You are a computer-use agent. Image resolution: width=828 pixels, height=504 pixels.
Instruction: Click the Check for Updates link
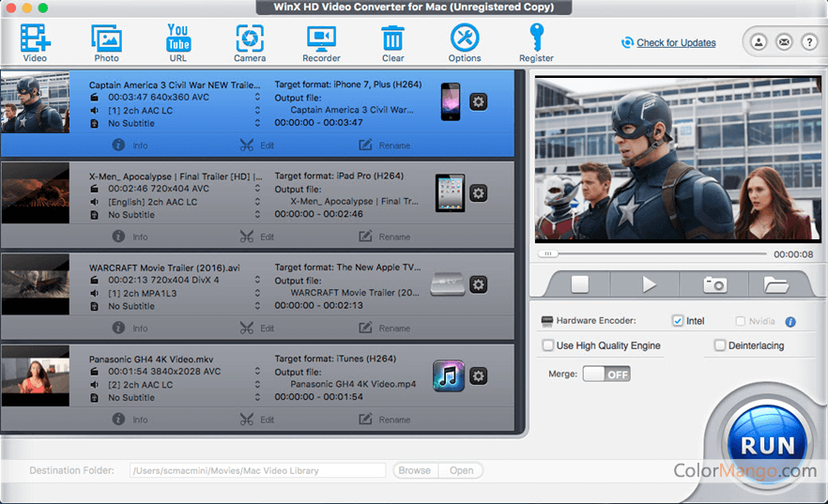[x=676, y=42]
